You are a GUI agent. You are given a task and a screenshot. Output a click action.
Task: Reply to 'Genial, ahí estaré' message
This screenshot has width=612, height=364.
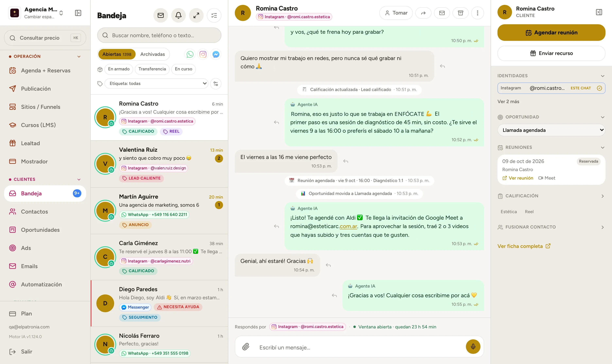coord(328,265)
